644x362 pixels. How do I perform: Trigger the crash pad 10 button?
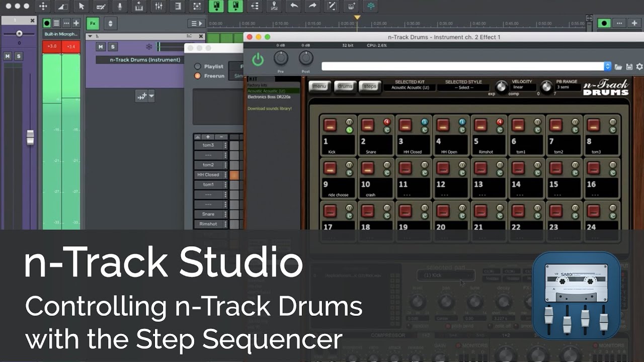coord(368,167)
